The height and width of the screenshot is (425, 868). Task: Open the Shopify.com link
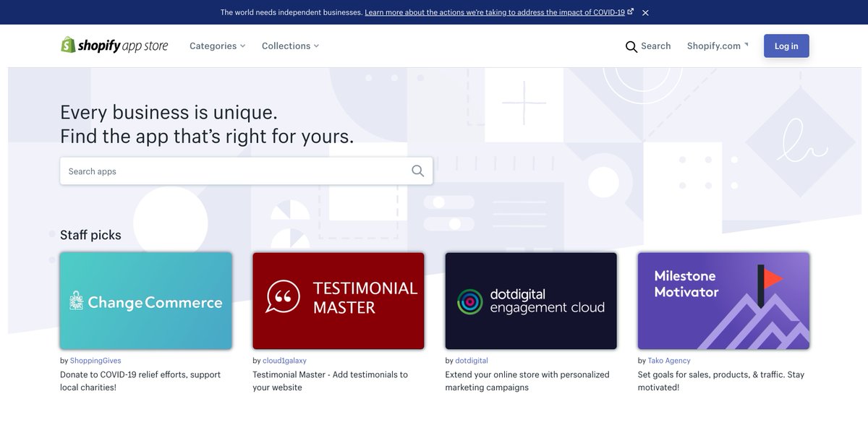click(718, 46)
